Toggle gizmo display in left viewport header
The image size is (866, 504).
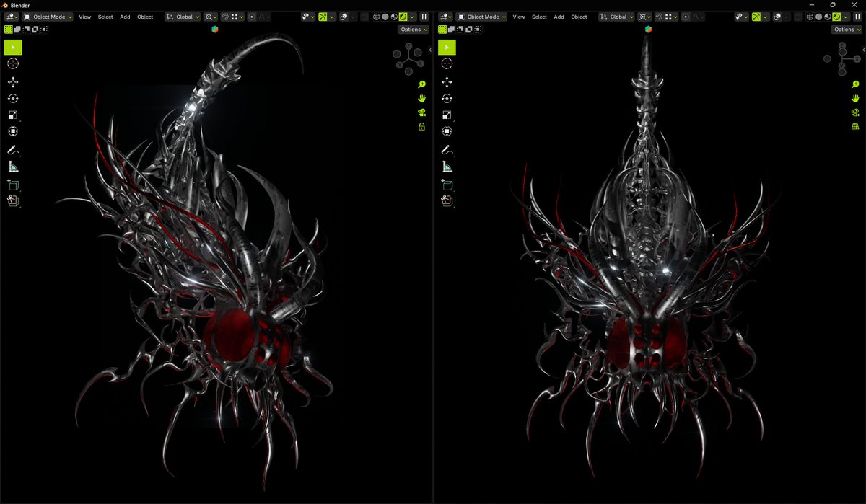click(x=323, y=17)
